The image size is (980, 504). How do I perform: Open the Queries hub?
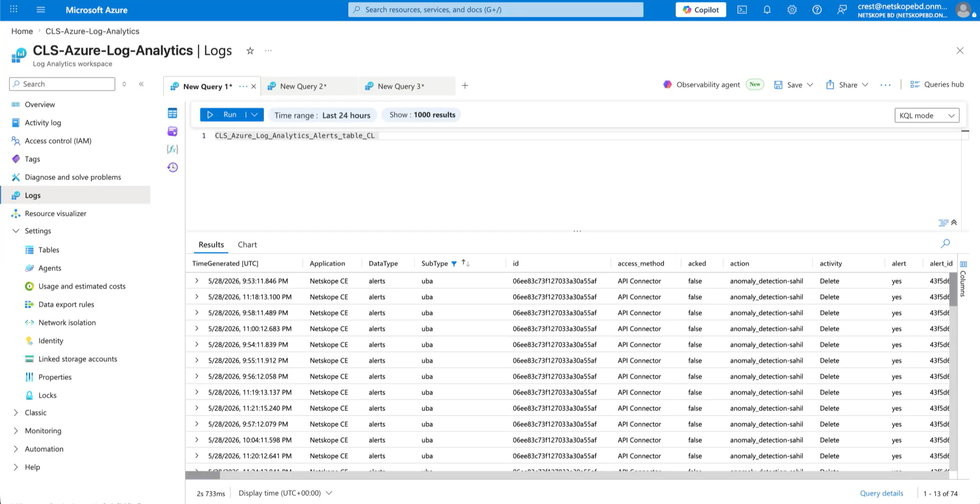[937, 85]
